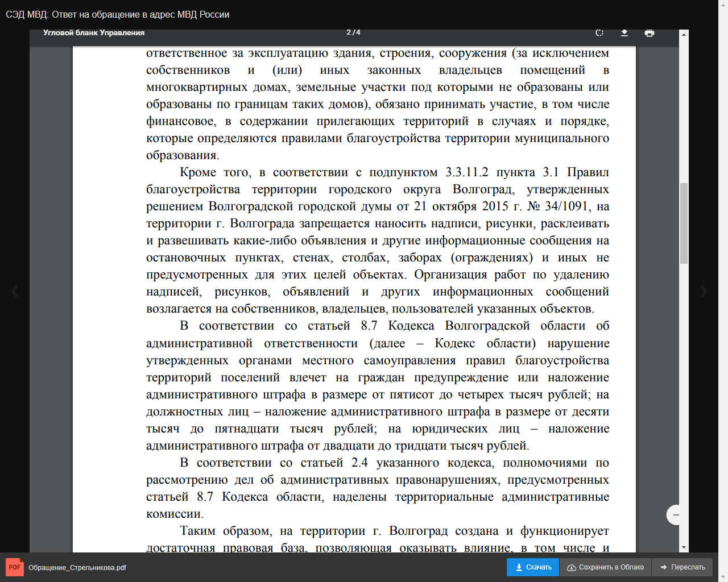The image size is (728, 582).
Task: Download the PDF from the viewer toolbar
Action: (624, 33)
